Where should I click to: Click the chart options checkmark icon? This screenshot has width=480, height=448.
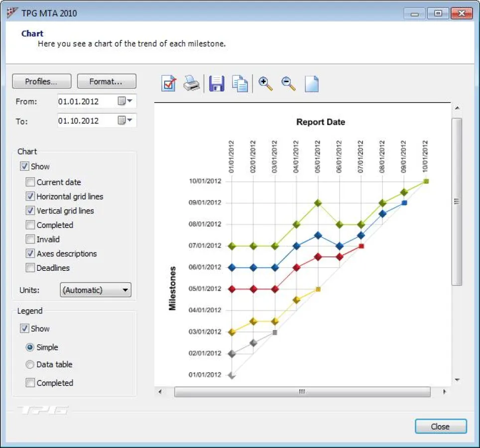169,84
